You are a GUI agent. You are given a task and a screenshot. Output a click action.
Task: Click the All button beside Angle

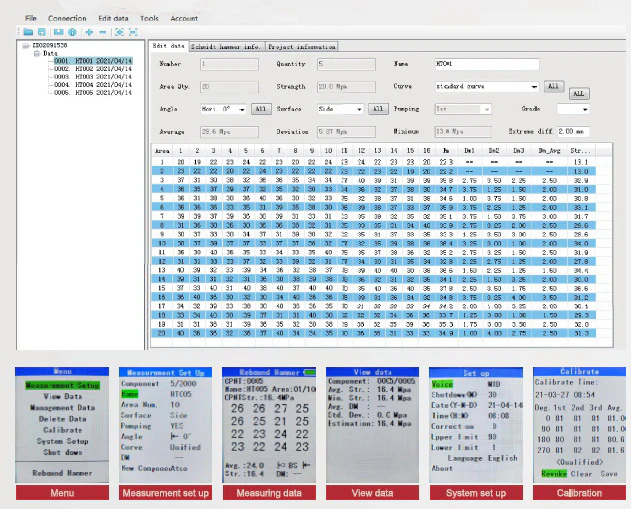tap(260, 108)
